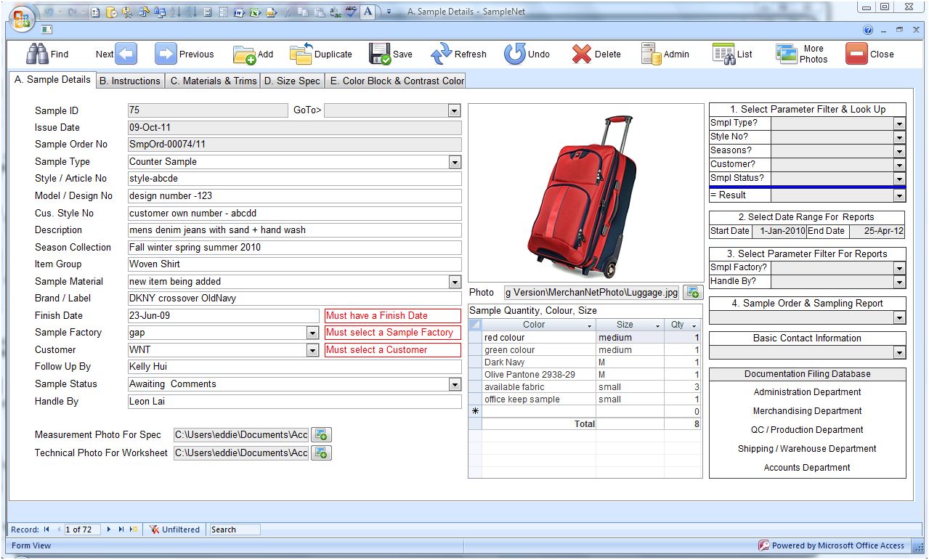Open the Sample Status dropdown
Image resolution: width=929 pixels, height=560 pixels.
click(x=455, y=384)
